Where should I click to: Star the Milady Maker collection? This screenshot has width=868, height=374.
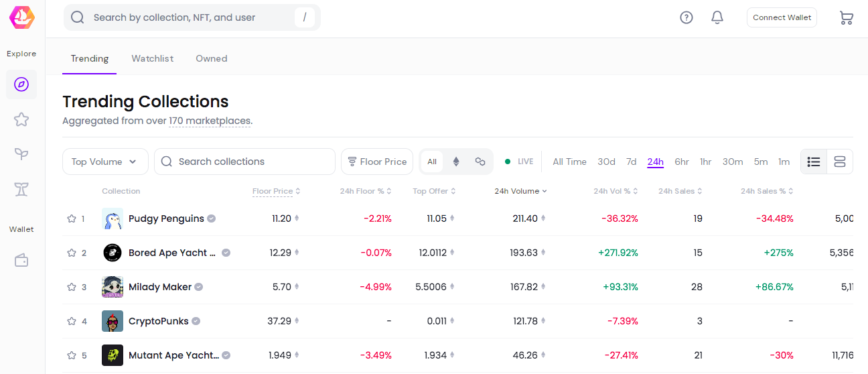(72, 287)
